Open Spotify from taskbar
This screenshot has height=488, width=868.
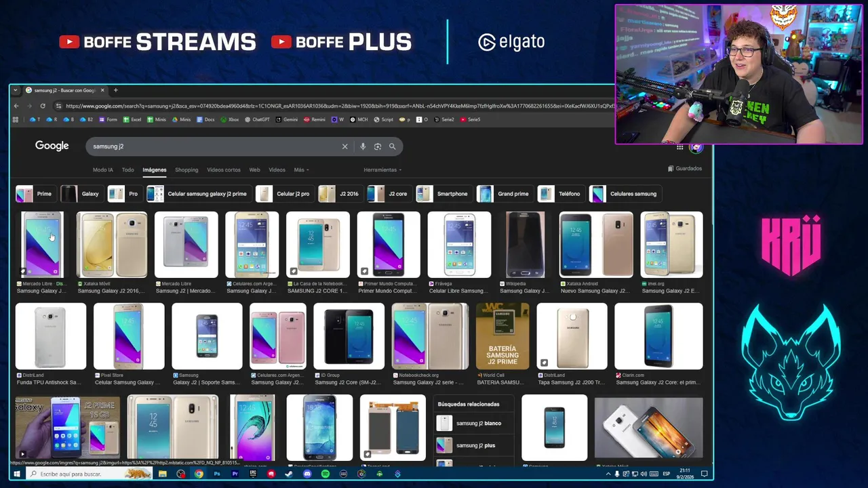(x=325, y=474)
